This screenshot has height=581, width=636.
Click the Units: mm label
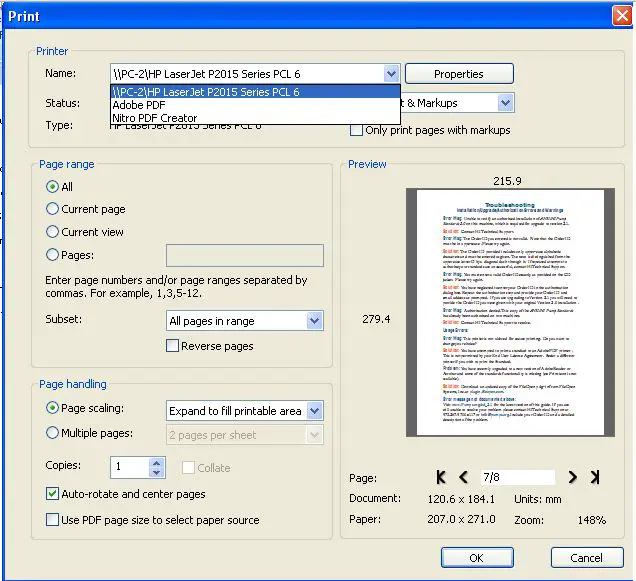[x=538, y=499]
